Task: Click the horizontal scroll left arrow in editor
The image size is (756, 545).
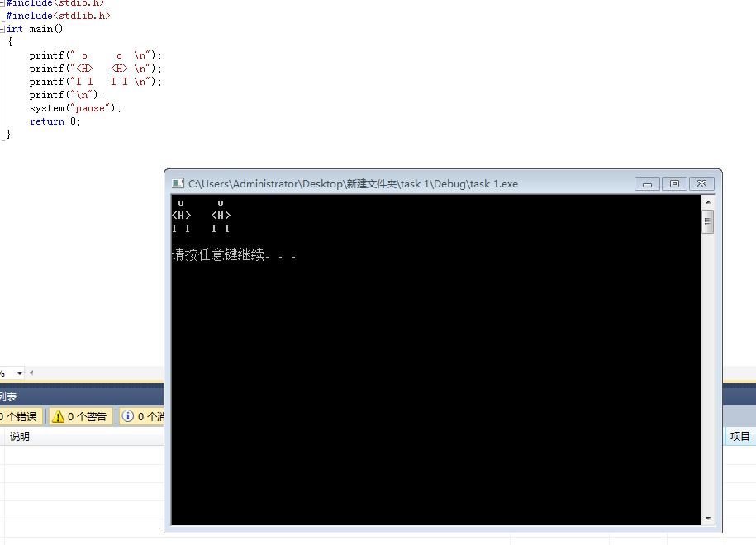Action: point(31,372)
